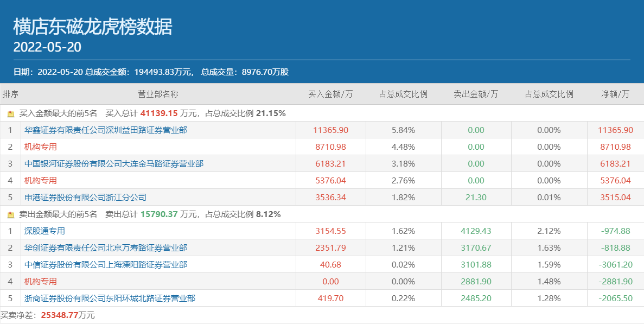Open 华创证券有限责任公司北京万寿路证券营业部 link
The height and width of the screenshot is (324, 644).
pyautogui.click(x=106, y=248)
